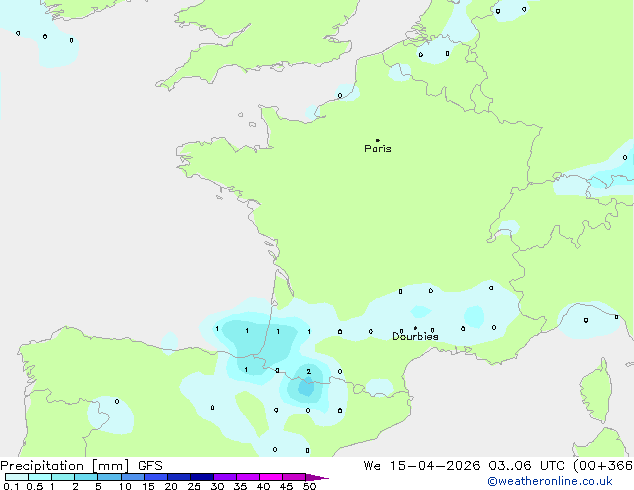Choose the 10–15 mm legend color swatch
The image size is (634, 490).
(133, 477)
